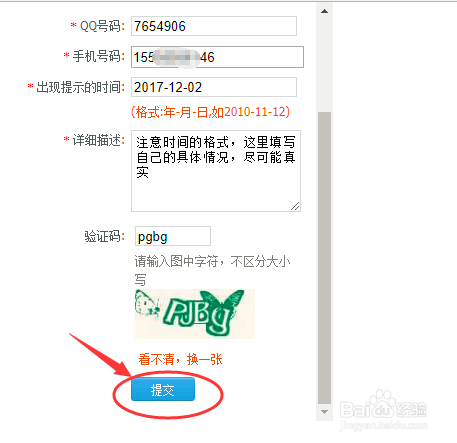Viewport: 457px width, 443px height.
Task: Click the blue 提交 button
Action: click(163, 389)
